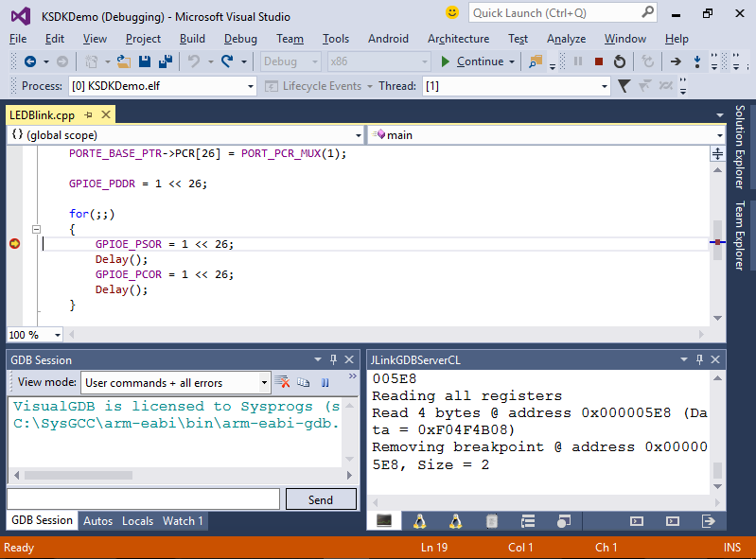Image resolution: width=756 pixels, height=559 pixels.
Task: Click the GDB Session horizontal scrollbar thumb
Action: (79, 475)
